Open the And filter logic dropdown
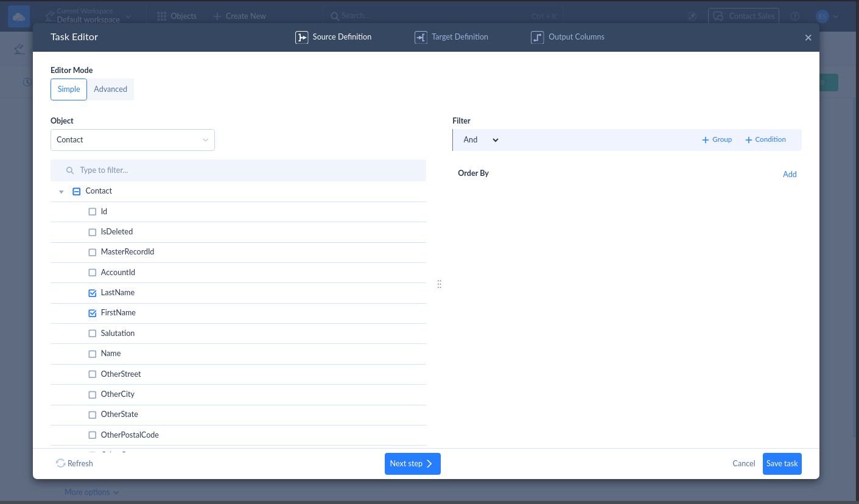 (480, 139)
